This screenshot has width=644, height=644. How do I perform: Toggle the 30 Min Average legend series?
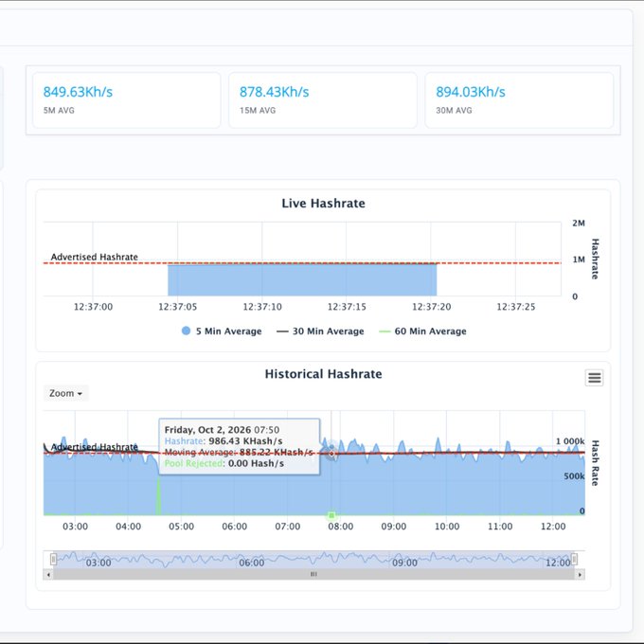[x=320, y=331]
